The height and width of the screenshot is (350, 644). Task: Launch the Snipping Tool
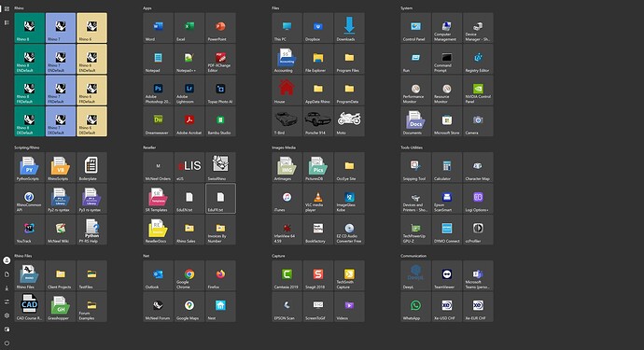[415, 167]
